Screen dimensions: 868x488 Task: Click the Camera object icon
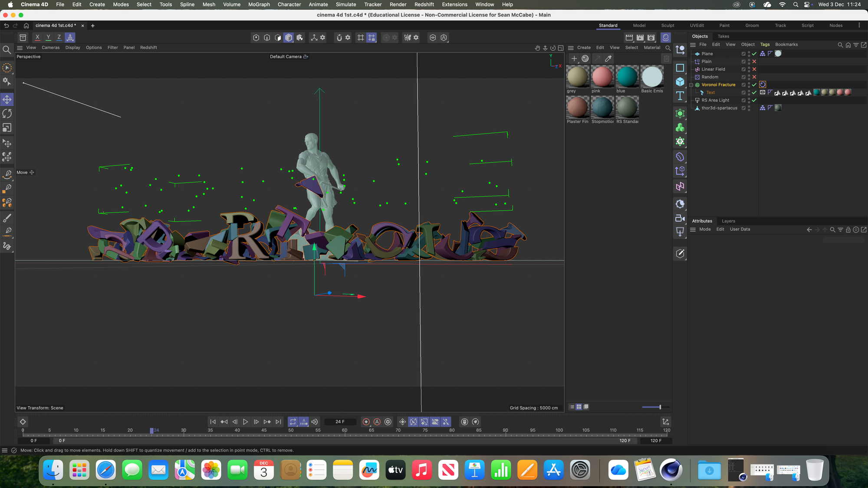tap(680, 218)
